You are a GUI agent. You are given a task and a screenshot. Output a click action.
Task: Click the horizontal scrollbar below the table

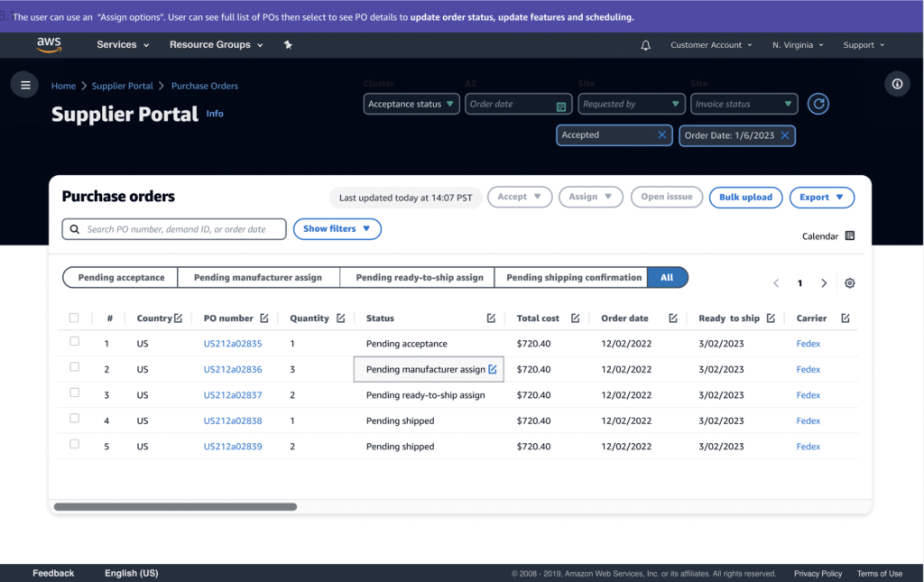tap(175, 507)
